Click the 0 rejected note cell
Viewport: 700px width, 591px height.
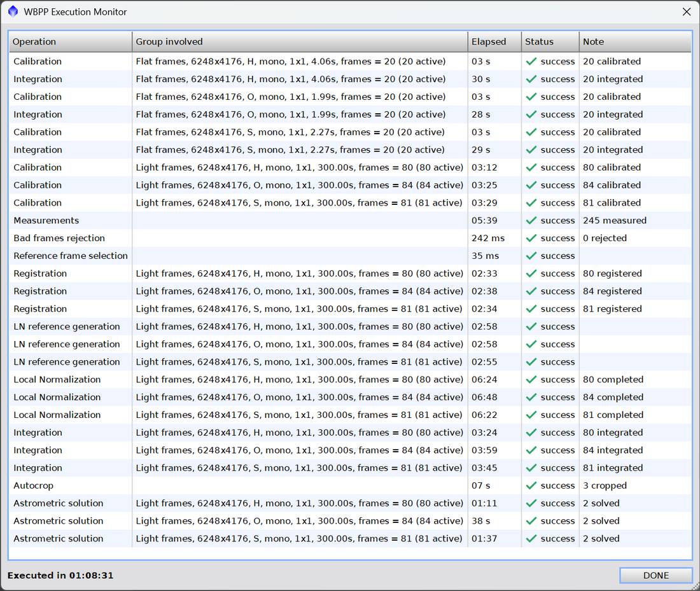point(605,239)
